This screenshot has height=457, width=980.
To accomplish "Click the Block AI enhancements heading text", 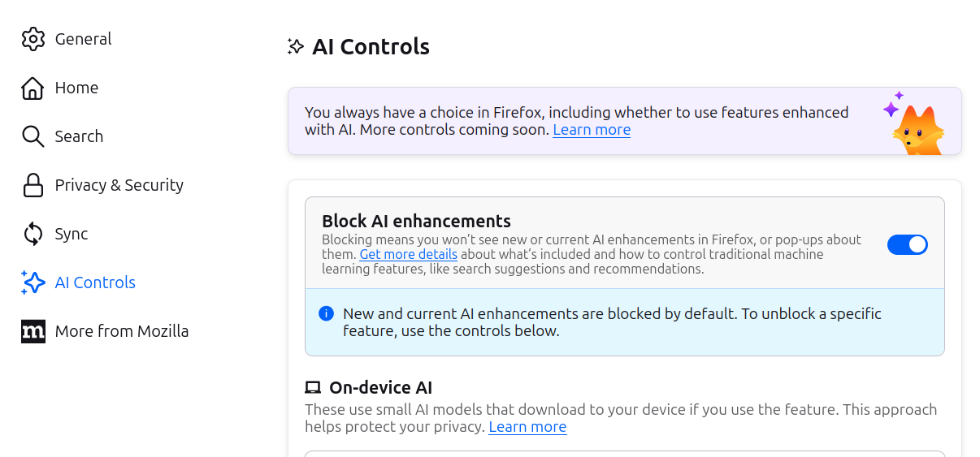I will pyautogui.click(x=416, y=221).
